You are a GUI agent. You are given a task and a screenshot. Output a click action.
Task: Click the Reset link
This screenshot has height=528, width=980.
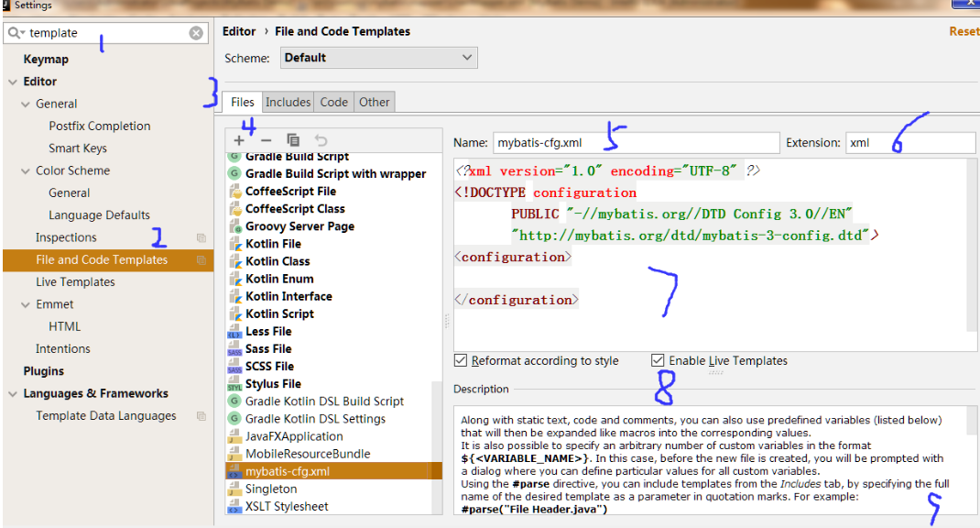coord(964,31)
